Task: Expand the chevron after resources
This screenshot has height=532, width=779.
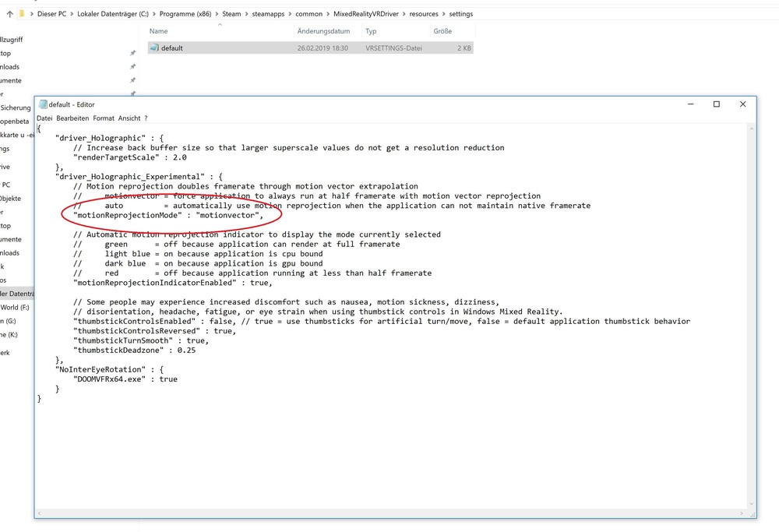Action: (444, 14)
